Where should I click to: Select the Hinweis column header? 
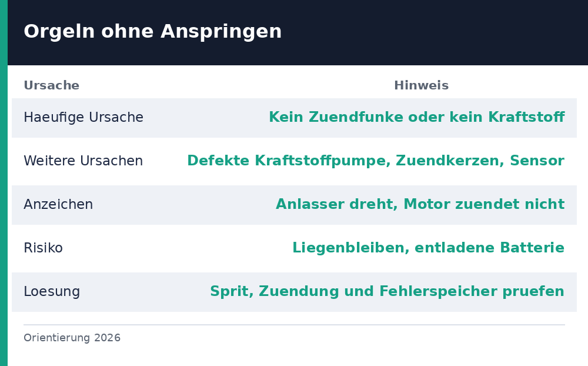point(421,85)
